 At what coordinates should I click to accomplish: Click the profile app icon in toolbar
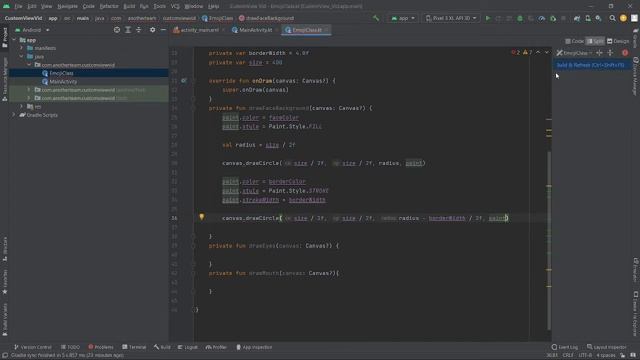[542, 18]
